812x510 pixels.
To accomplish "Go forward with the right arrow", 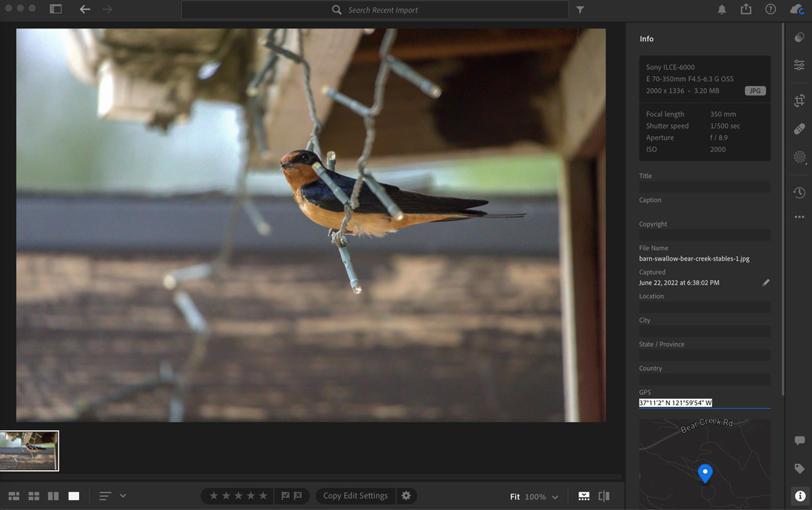I will [x=107, y=9].
